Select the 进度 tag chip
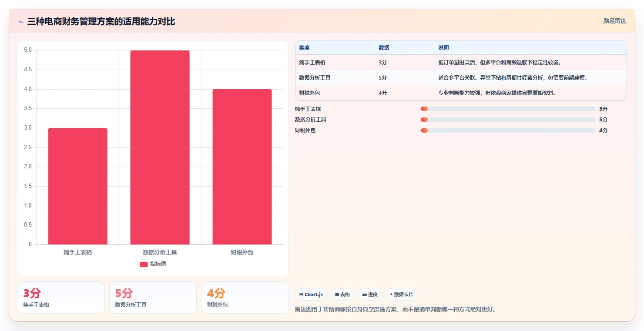This screenshot has height=331, width=644. [370, 294]
